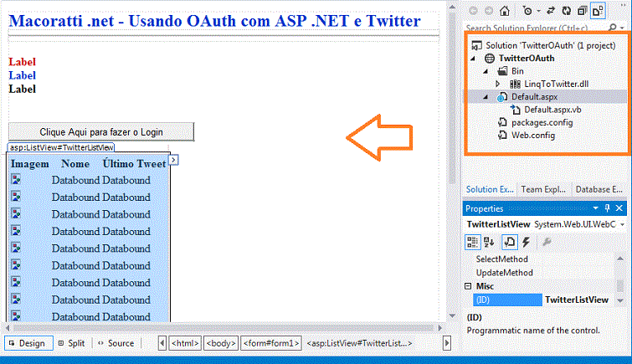Click 'Clique Aqui para fazer o Login' button
Screen dimensions: 632x364
click(101, 132)
